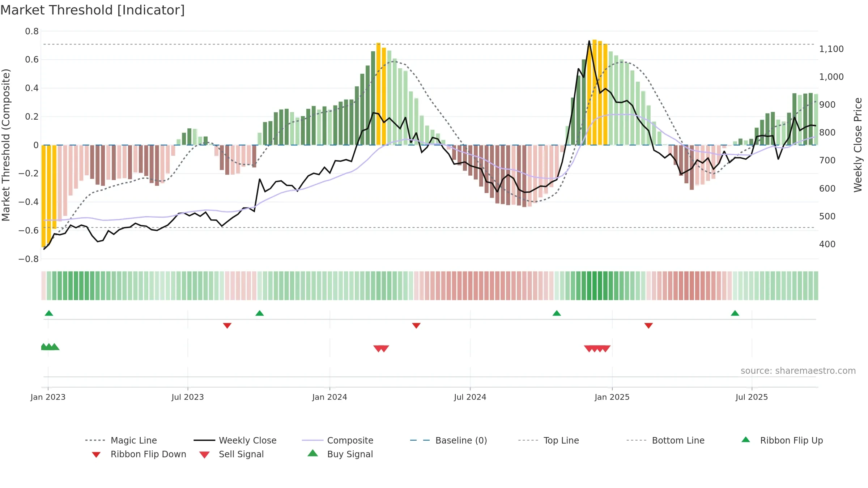Click the source: sharemaestro.com label
This screenshot has height=488, width=868.
[x=798, y=371]
